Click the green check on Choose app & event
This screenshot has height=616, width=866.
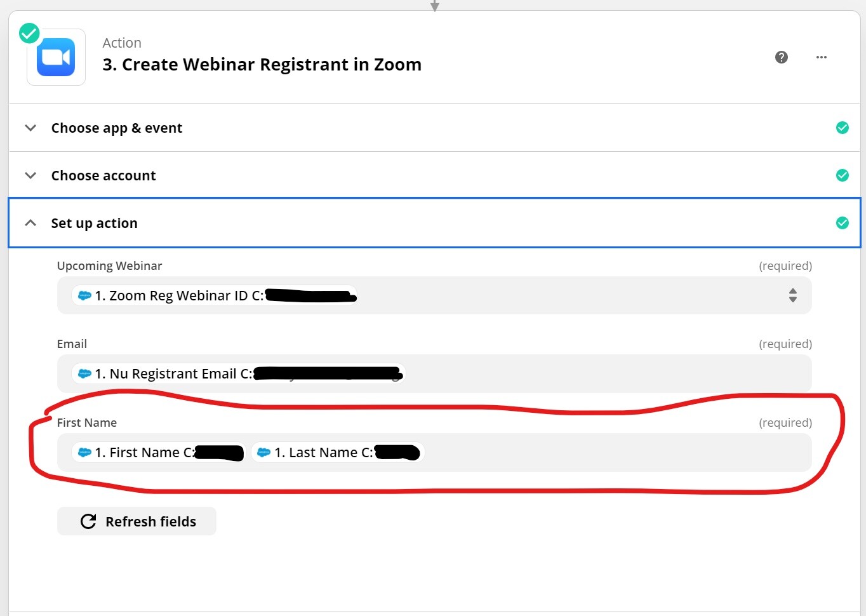coord(843,127)
